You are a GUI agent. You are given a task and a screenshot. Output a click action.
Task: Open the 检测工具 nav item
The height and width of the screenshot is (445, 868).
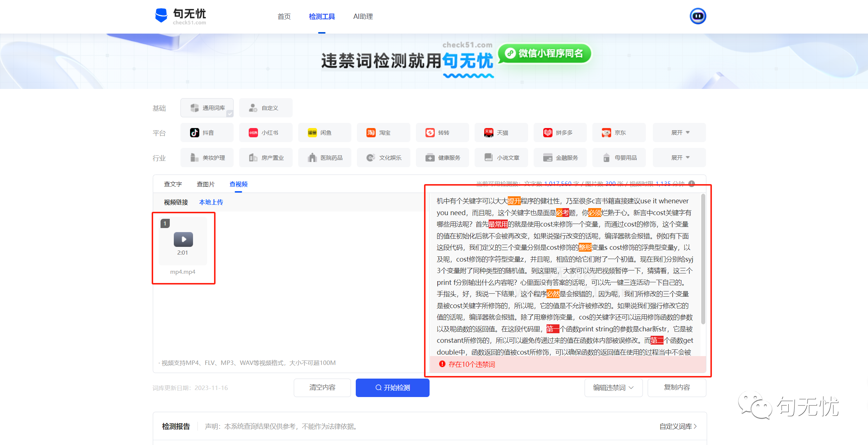322,16
